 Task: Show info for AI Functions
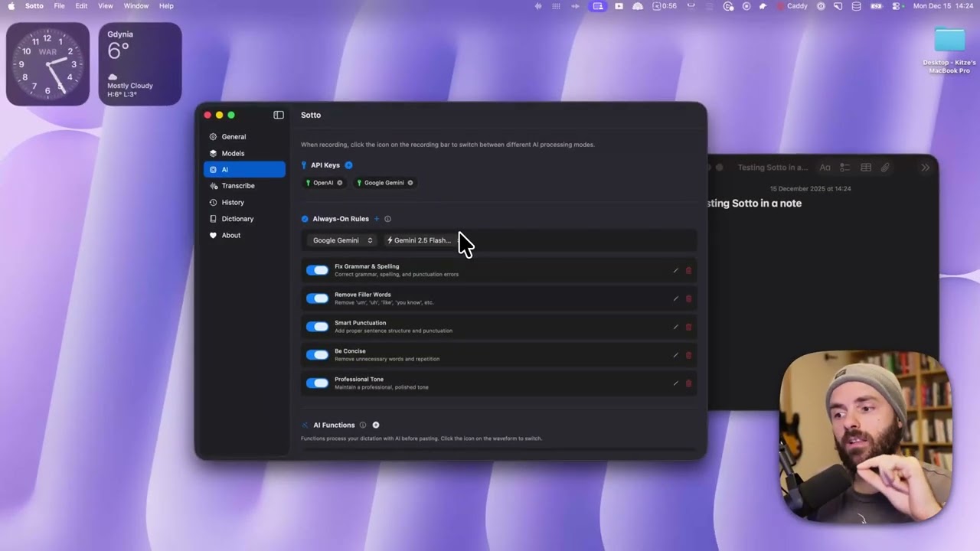point(363,425)
